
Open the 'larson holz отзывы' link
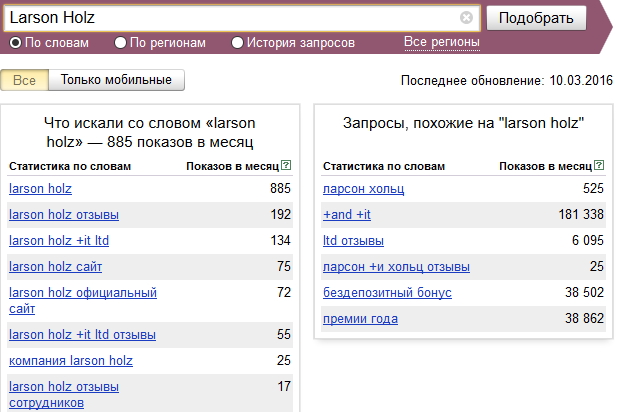tap(64, 214)
